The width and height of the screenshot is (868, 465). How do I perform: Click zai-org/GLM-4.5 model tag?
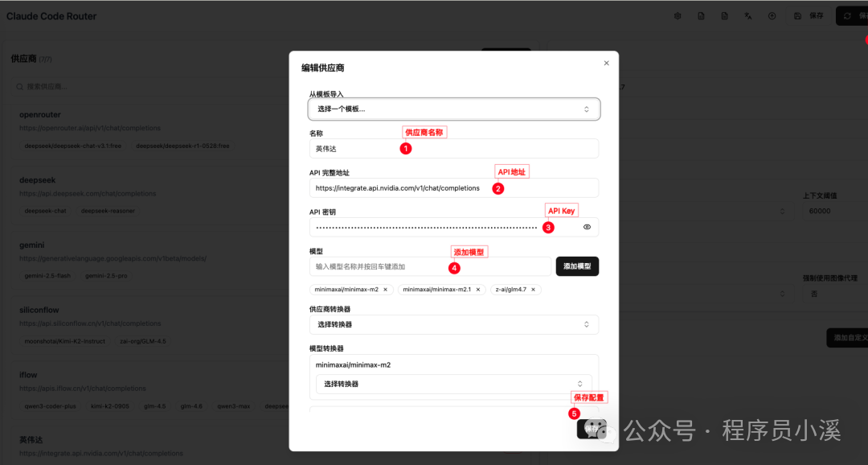click(143, 341)
